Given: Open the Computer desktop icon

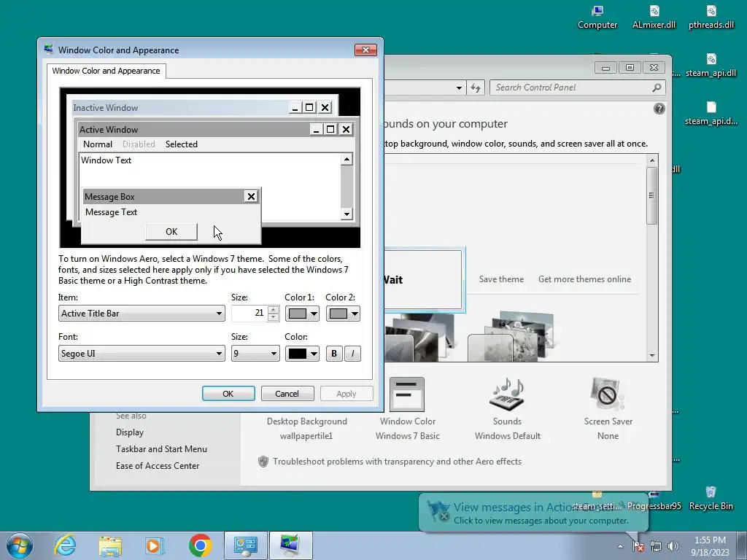Looking at the screenshot, I should tap(597, 17).
